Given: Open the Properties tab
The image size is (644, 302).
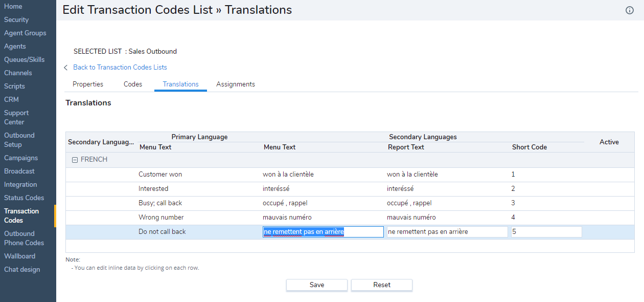Looking at the screenshot, I should (88, 84).
